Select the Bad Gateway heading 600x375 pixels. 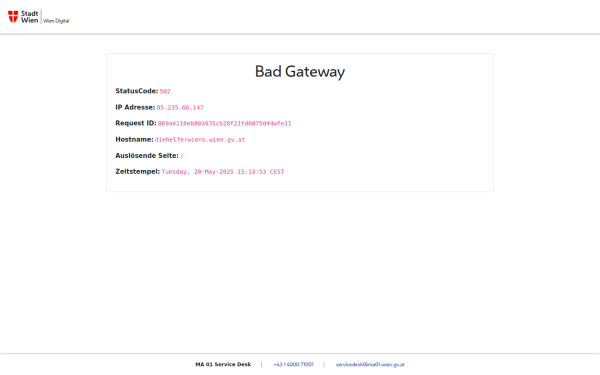pyautogui.click(x=300, y=72)
